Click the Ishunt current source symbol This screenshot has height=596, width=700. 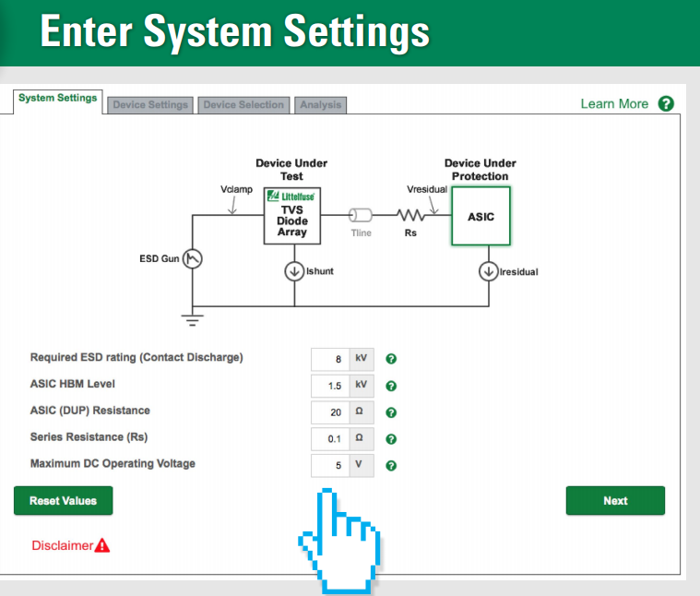(293, 271)
